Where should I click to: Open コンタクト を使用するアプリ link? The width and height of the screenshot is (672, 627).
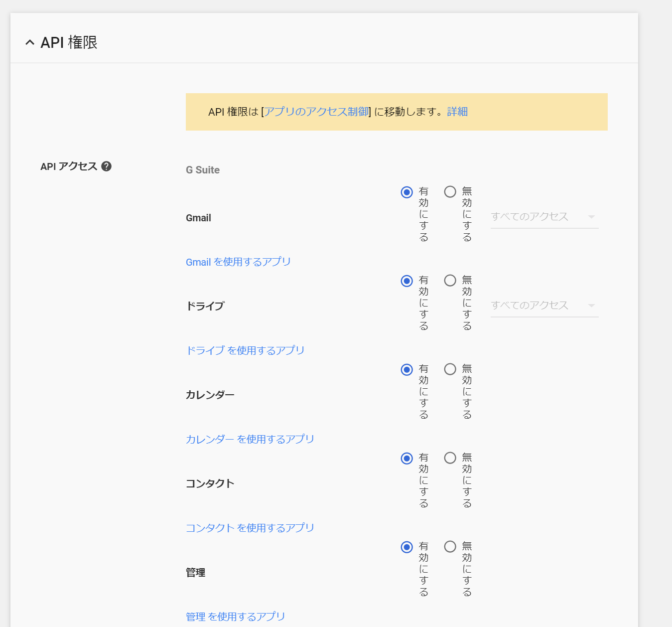250,528
